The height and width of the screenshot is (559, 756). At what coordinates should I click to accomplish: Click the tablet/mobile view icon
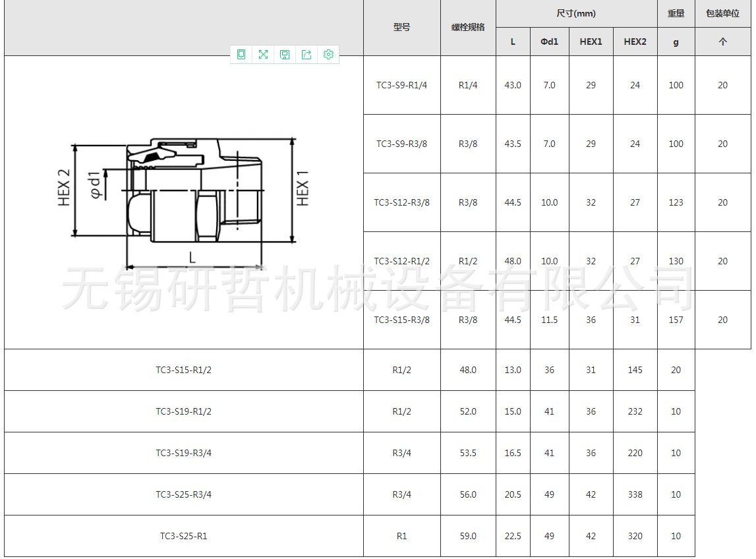pyautogui.click(x=241, y=55)
